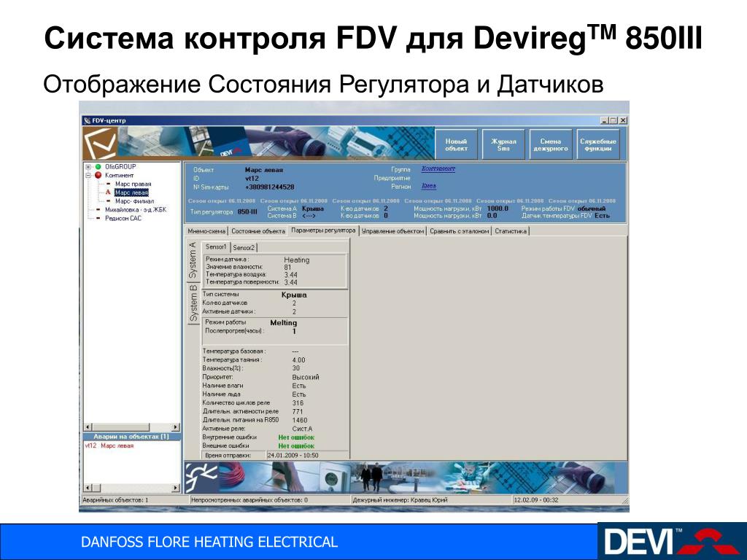Follow the Континент group link
747x560 pixels.
coord(438,168)
